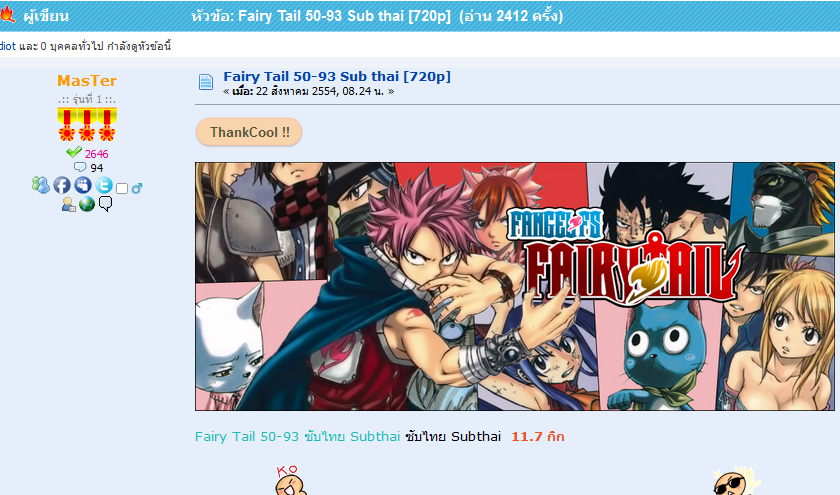Open the MSN messenger contact icon

click(x=40, y=185)
